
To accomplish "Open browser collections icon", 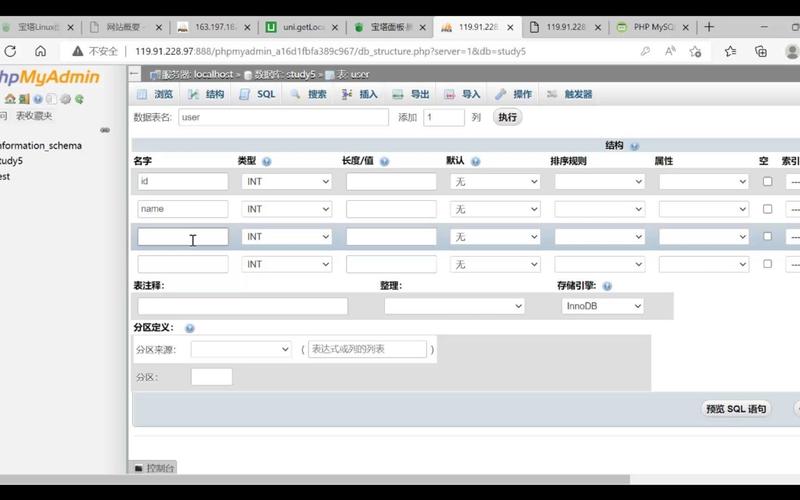I will 761,51.
